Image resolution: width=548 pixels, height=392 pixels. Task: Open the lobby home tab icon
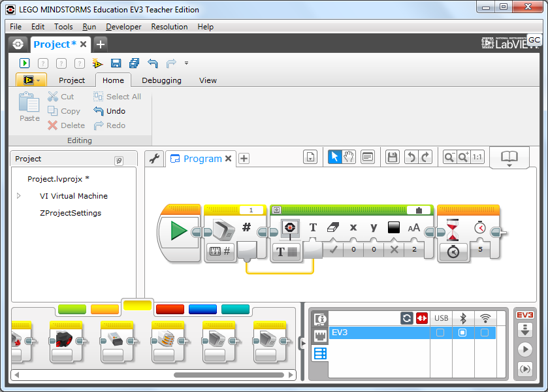pos(18,44)
